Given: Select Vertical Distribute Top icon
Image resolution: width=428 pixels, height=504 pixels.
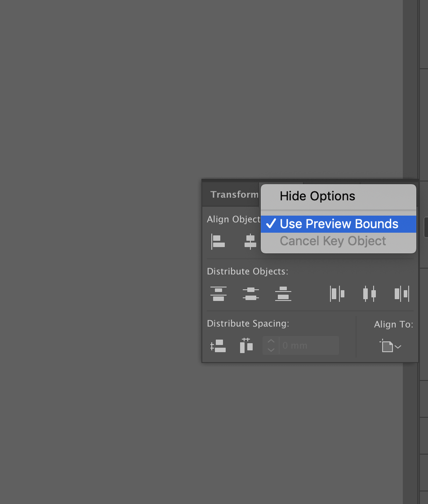Looking at the screenshot, I should pos(218,294).
